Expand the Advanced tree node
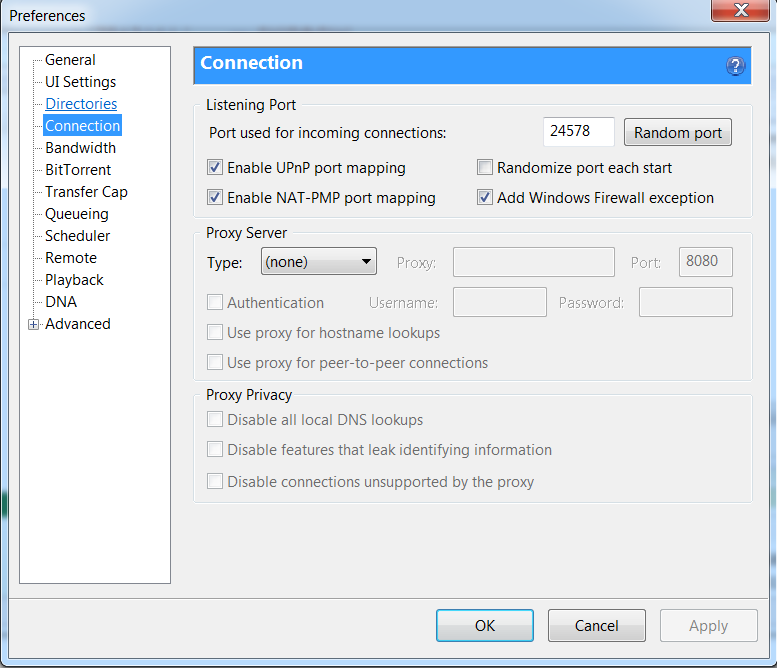This screenshot has width=777, height=668. click(x=34, y=324)
